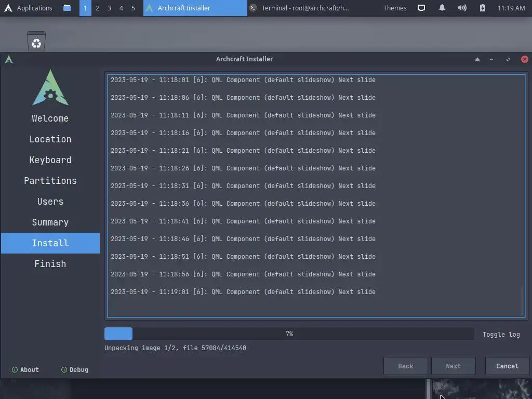Select the Location step in the sidebar
This screenshot has width=532, height=399.
[x=50, y=139]
